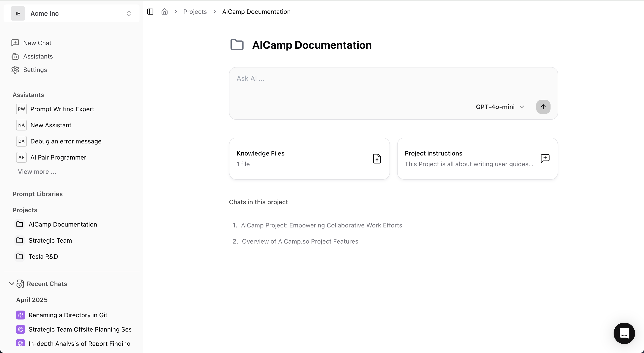This screenshot has width=644, height=353.
Task: Select Assistants in the sidebar menu
Action: pos(38,56)
